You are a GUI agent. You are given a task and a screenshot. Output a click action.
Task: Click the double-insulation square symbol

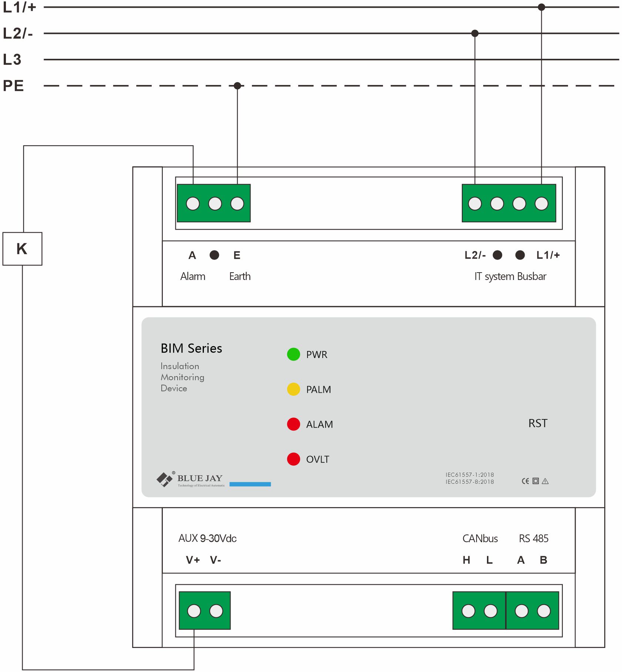pos(535,481)
